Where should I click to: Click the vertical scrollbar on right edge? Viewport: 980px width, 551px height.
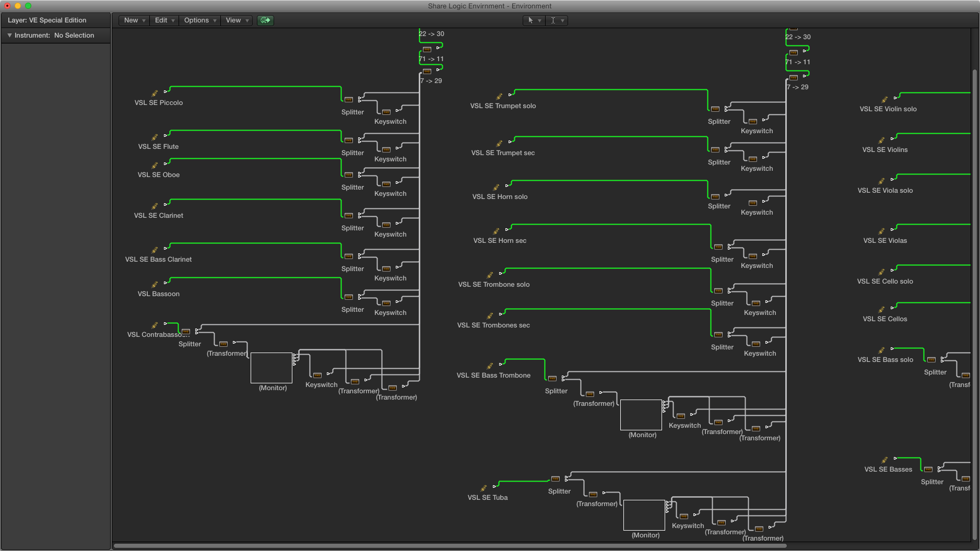click(x=974, y=304)
